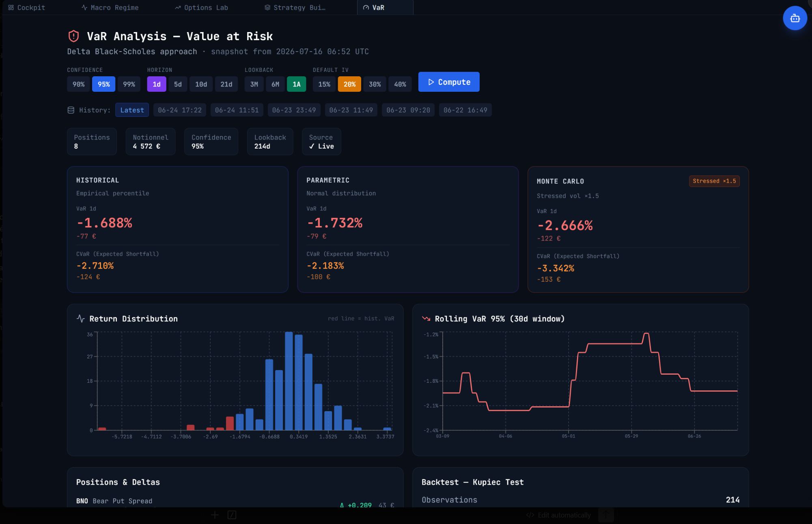Click the History database icon
Viewport: 812px width, 524px height.
tap(71, 110)
